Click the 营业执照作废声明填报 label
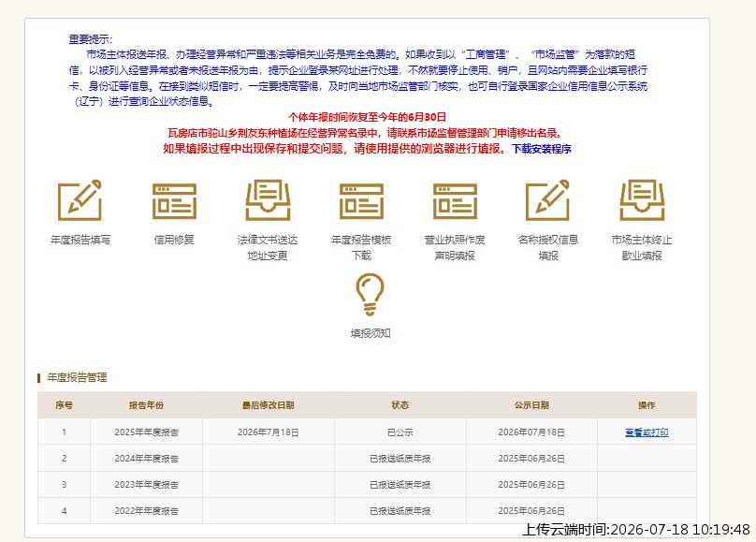This screenshot has height=542, width=756. (x=455, y=247)
